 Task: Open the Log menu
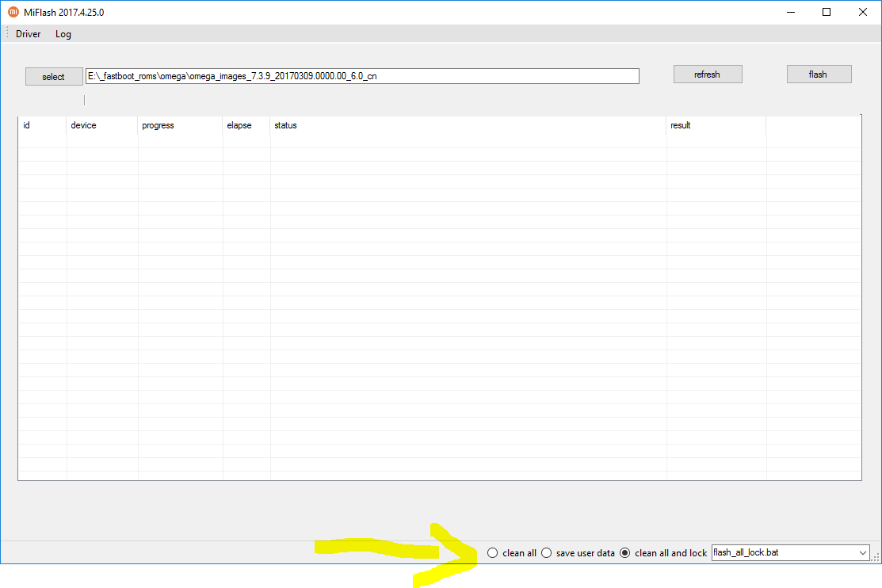63,34
